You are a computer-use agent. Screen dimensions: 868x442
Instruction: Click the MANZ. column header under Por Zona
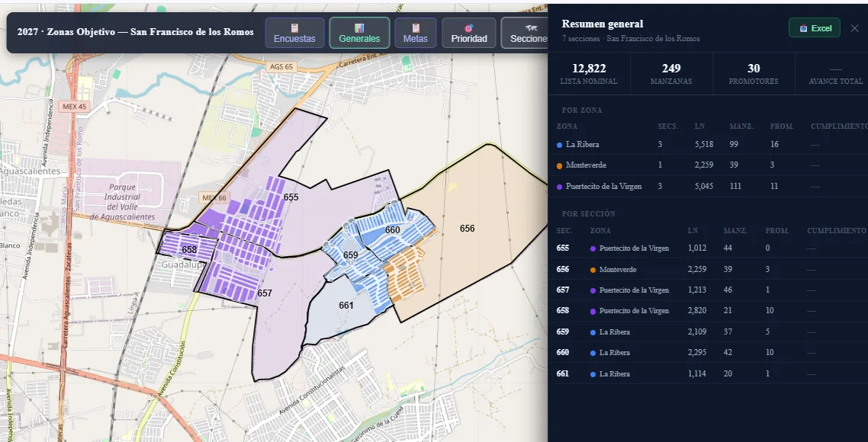tap(741, 127)
